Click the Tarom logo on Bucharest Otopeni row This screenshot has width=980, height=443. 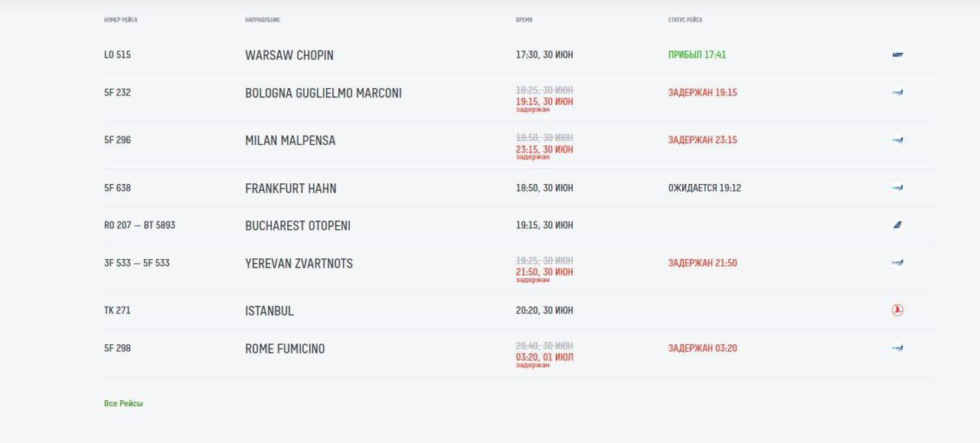pos(897,225)
